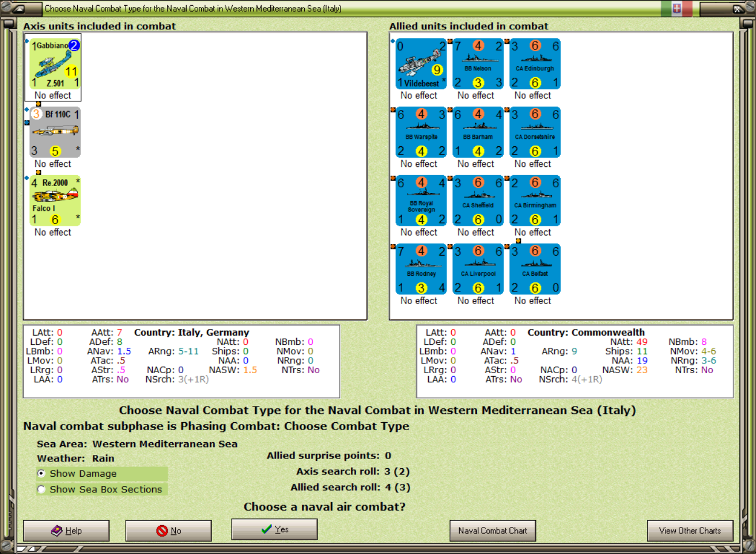Open the Help button
This screenshot has height=554, width=756.
66,530
